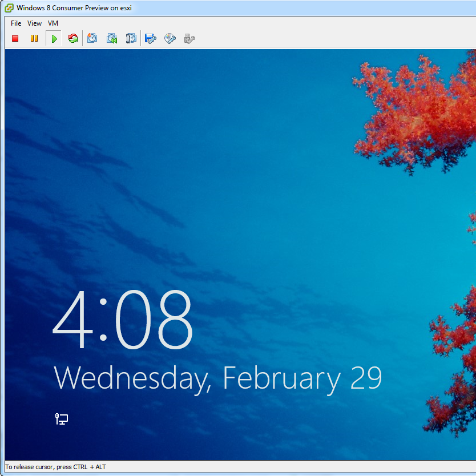476x476 pixels.
Task: Suspend the VM with the pause icon
Action: tap(34, 39)
